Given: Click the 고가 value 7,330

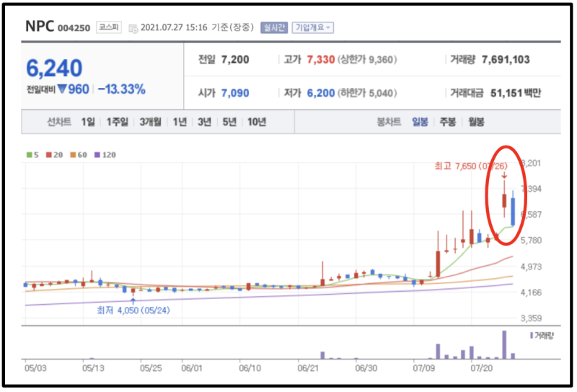Looking at the screenshot, I should click(321, 60).
